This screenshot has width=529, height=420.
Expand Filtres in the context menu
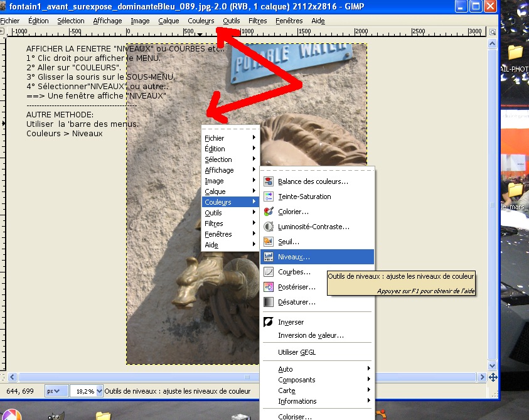(x=230, y=223)
